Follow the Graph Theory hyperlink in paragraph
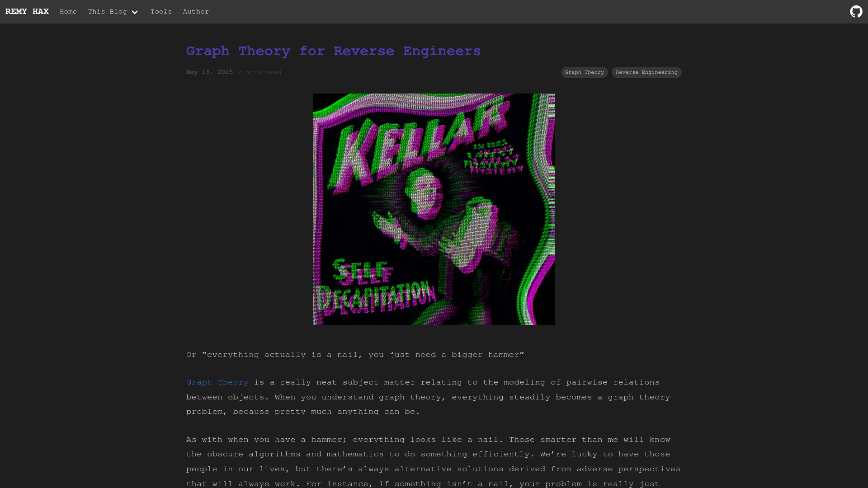 pyautogui.click(x=217, y=382)
